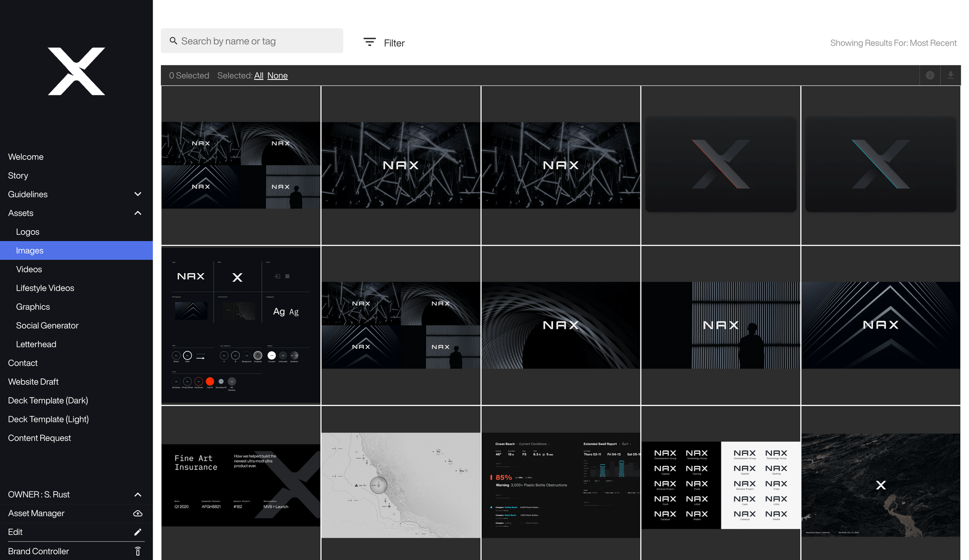Image resolution: width=969 pixels, height=560 pixels.
Task: Collapse the Assets section chevron
Action: (138, 213)
